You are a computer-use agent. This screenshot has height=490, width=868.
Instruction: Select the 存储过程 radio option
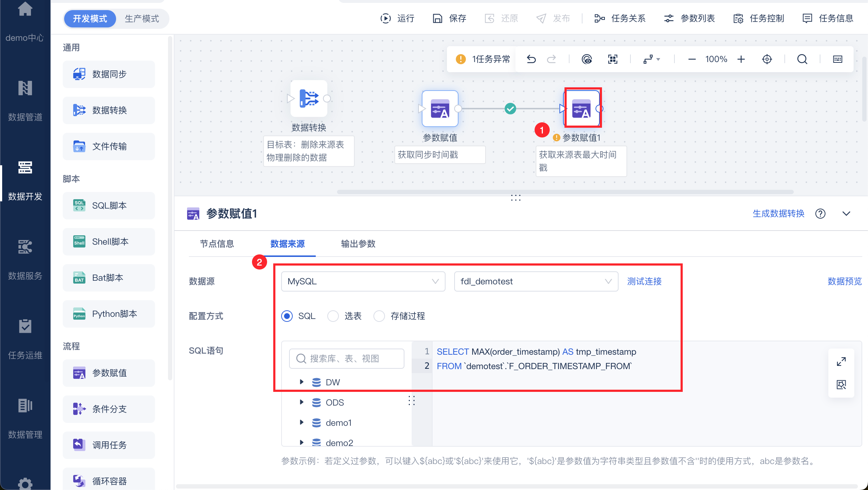click(379, 316)
